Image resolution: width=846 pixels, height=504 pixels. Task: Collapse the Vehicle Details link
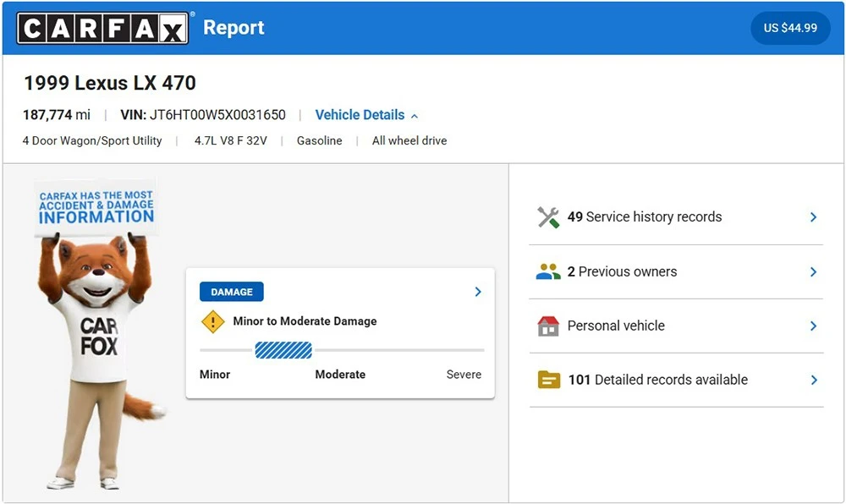coord(366,115)
